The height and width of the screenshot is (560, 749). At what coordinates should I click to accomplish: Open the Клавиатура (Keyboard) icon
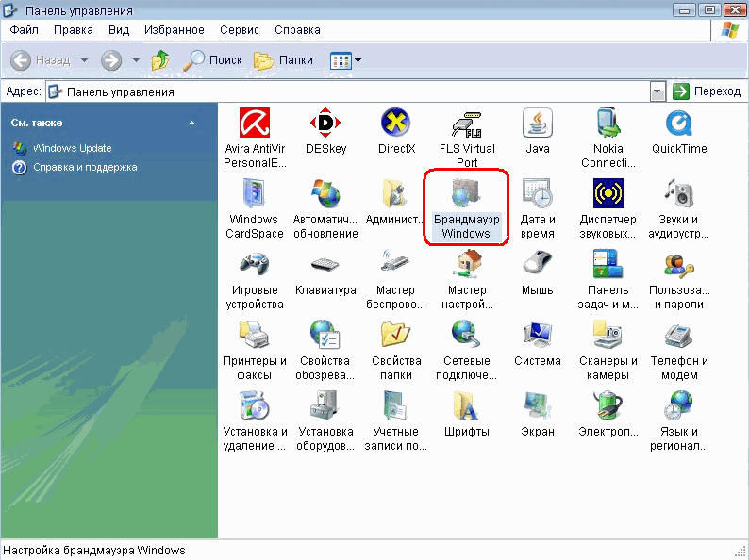click(x=325, y=266)
